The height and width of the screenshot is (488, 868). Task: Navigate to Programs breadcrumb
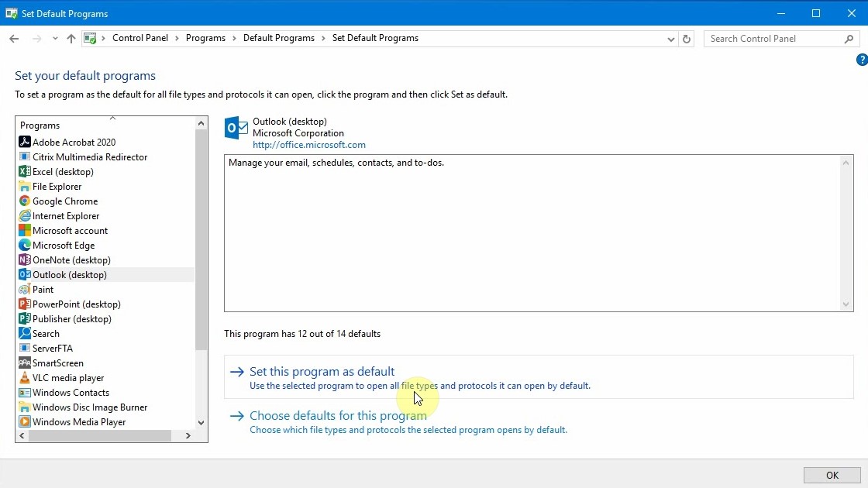click(x=205, y=38)
